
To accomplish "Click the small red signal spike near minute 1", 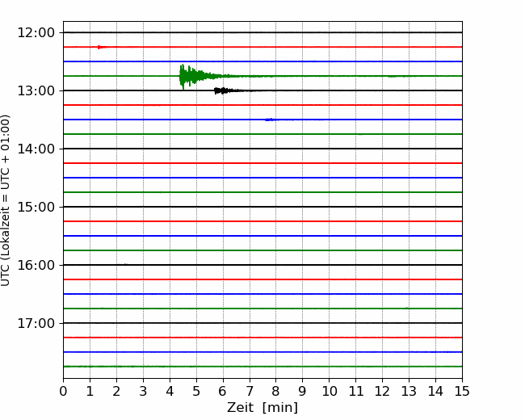I will [100, 47].
